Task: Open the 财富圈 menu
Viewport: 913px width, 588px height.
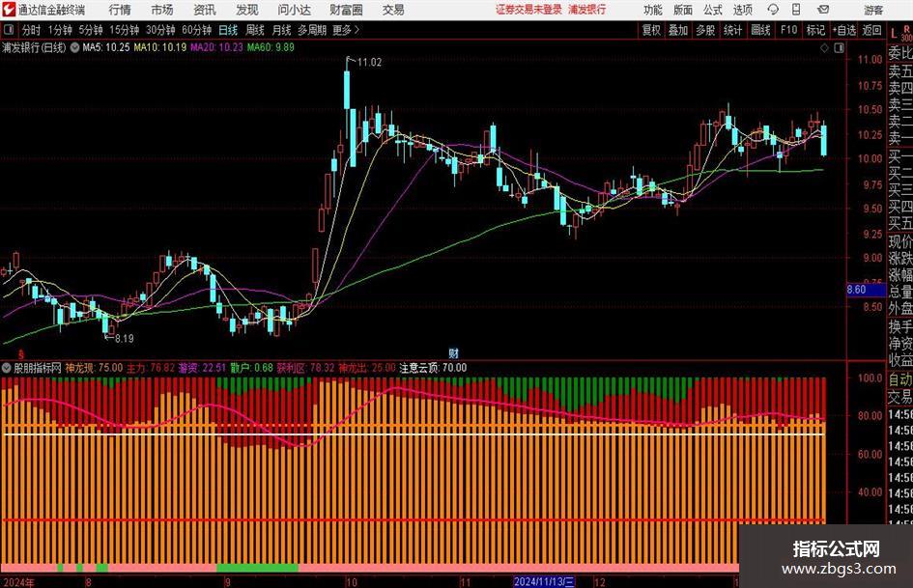Action: [x=346, y=10]
